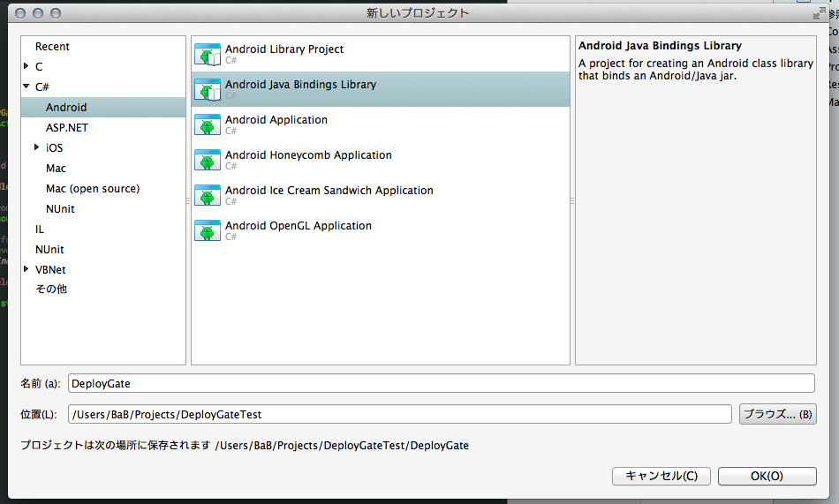Select the Recent category
The image size is (839, 504).
coord(52,47)
